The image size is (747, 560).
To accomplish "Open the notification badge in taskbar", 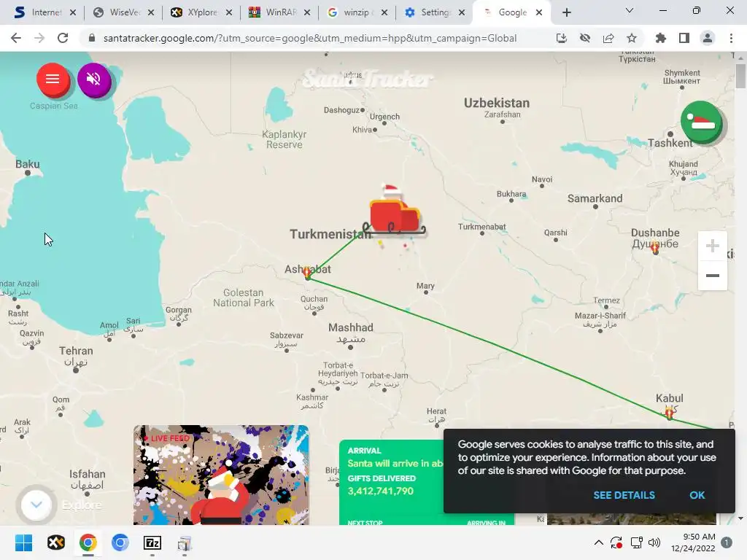I will click(727, 542).
